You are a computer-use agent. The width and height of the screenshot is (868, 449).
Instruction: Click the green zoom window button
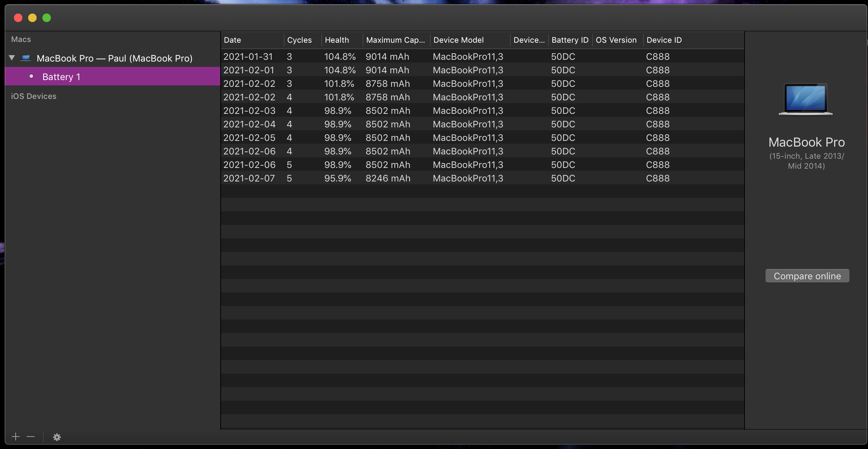[x=47, y=18]
